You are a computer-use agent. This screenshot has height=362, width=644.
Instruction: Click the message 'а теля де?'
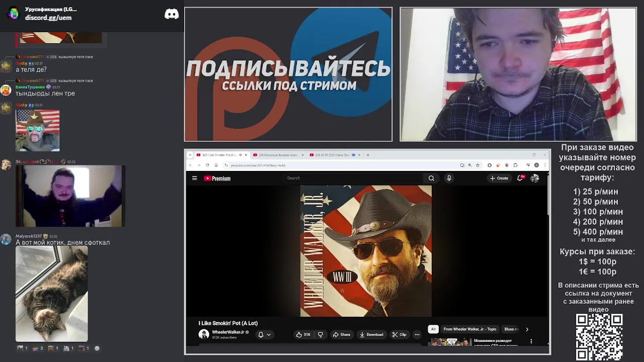(31, 69)
